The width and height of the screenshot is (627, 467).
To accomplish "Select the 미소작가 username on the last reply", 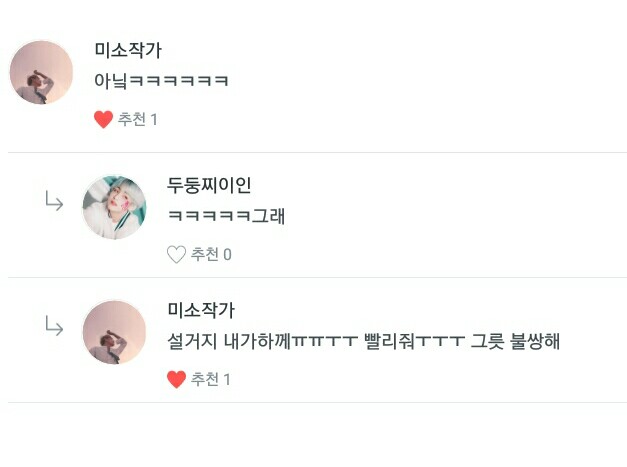I will pos(201,310).
